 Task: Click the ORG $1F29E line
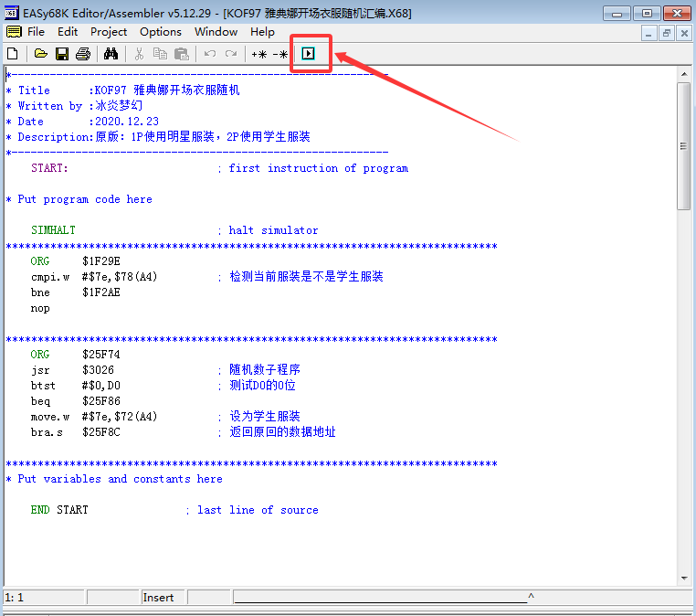click(76, 261)
